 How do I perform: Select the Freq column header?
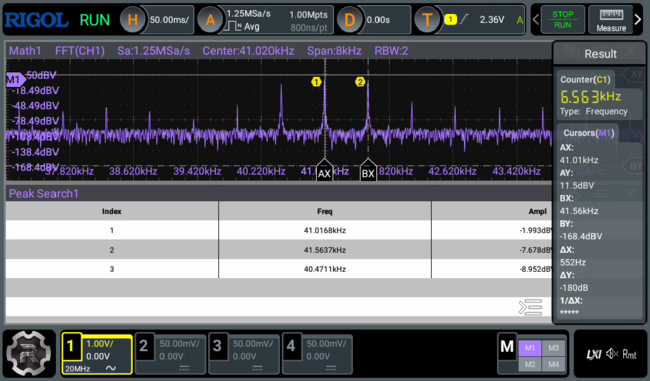325,211
